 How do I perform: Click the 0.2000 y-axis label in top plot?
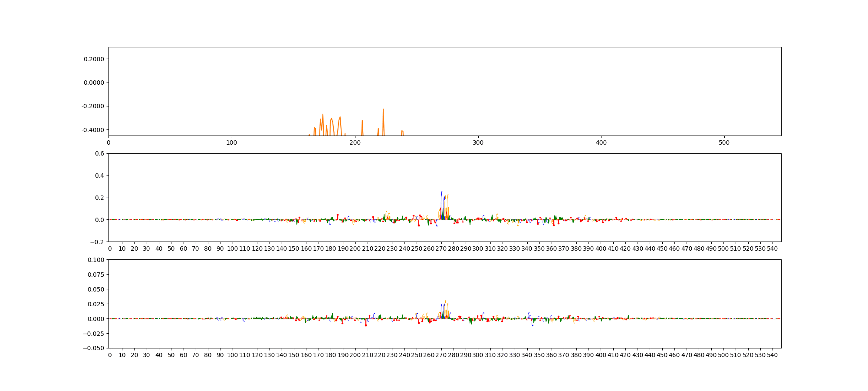coord(94,59)
